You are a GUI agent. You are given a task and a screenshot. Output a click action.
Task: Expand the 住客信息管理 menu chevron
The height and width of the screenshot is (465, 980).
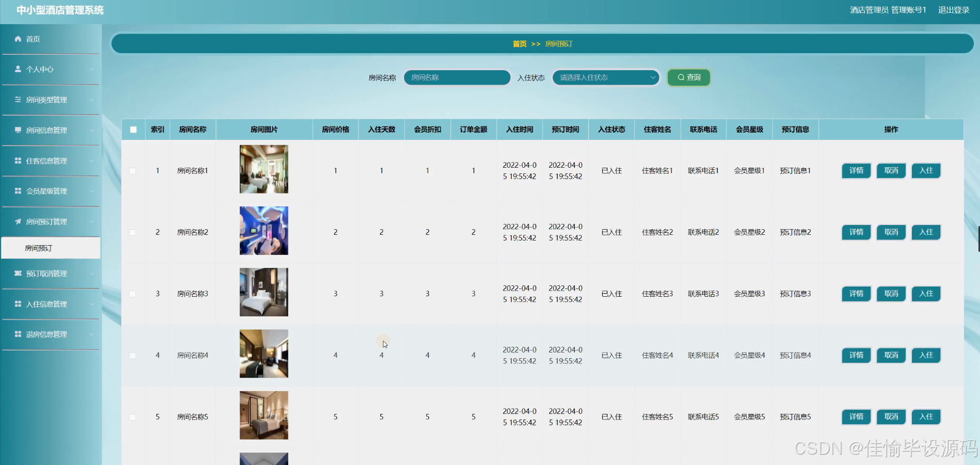click(91, 161)
